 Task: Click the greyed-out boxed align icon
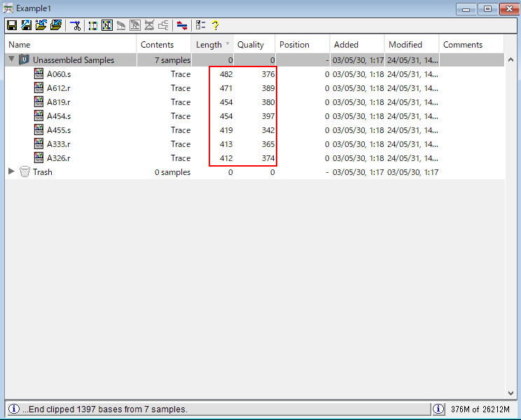(135, 26)
